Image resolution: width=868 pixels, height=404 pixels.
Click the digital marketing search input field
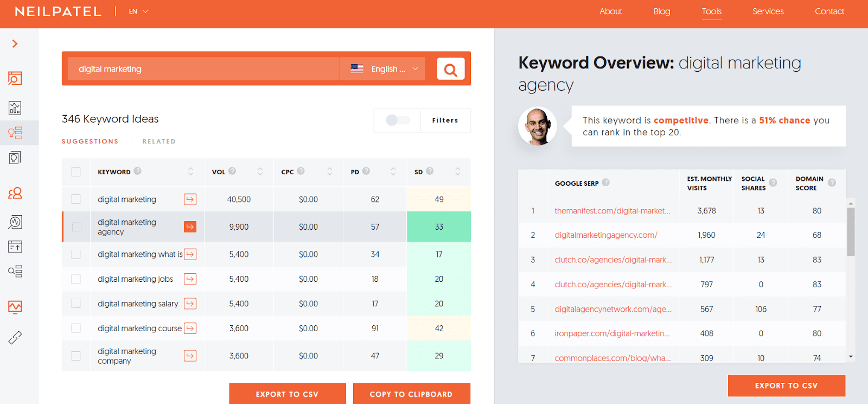click(x=203, y=69)
